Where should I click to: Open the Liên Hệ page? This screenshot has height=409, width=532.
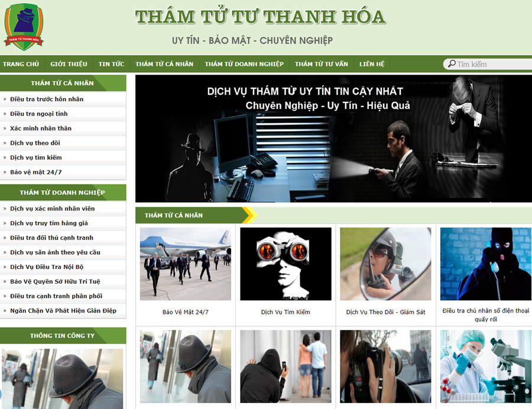point(372,64)
